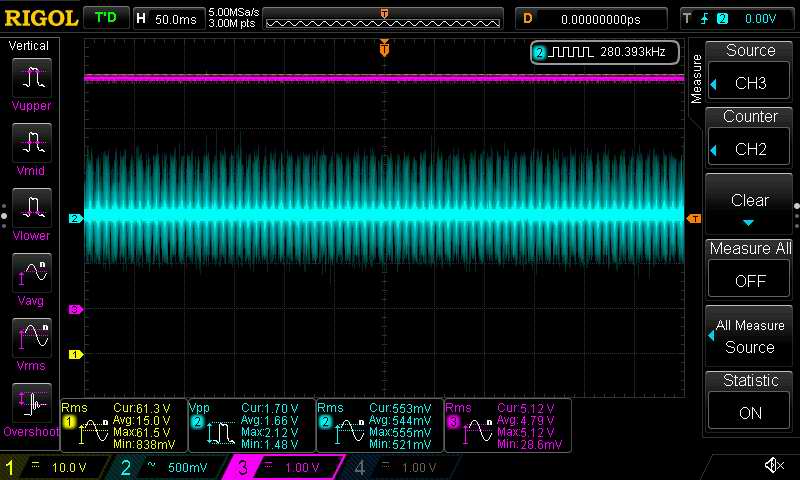Select the Overshoot measurement icon

tap(32, 403)
